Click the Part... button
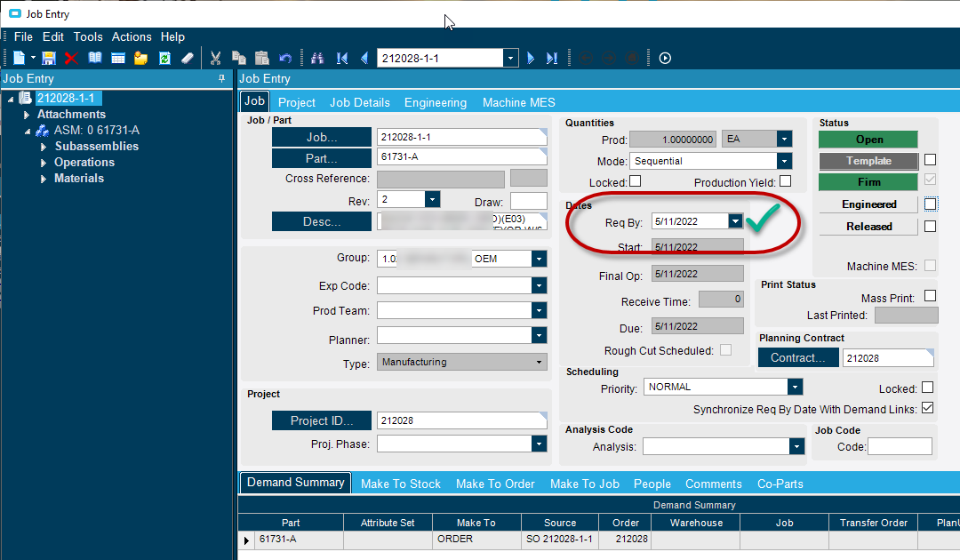The width and height of the screenshot is (960, 560). 322,158
